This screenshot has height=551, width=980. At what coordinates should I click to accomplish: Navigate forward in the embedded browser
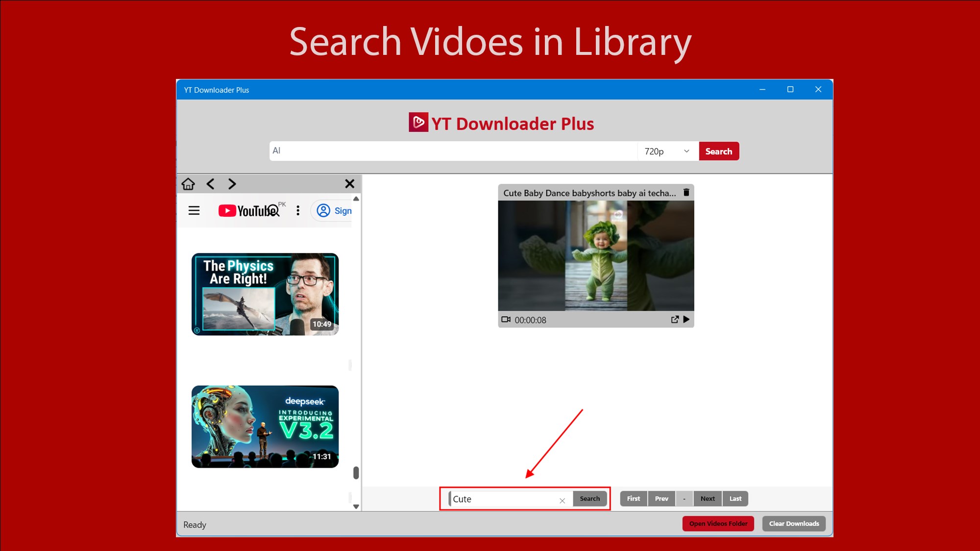click(x=232, y=184)
